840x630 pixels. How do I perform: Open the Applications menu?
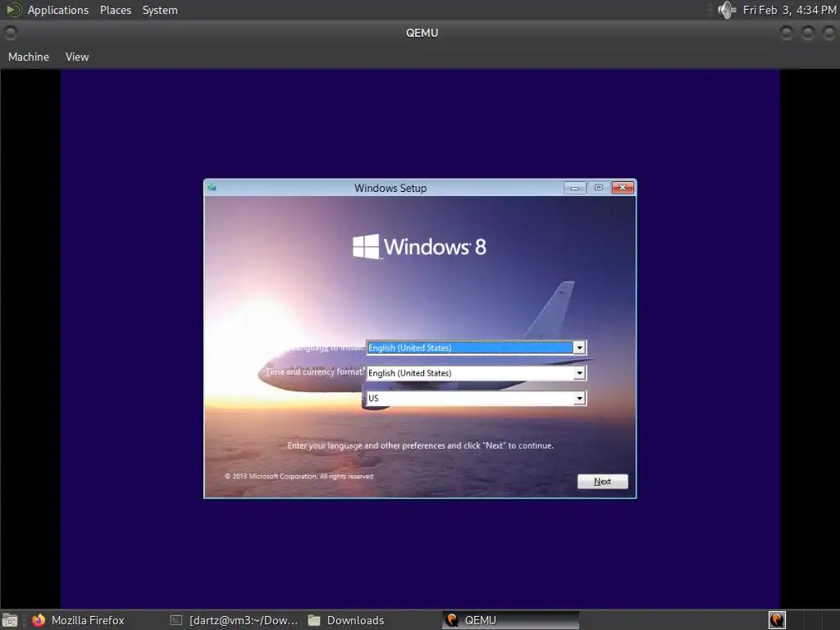[x=58, y=10]
